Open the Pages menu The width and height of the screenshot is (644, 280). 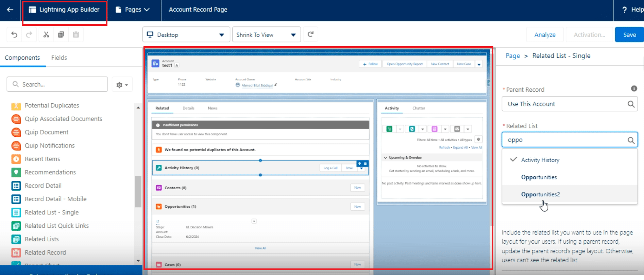click(133, 10)
